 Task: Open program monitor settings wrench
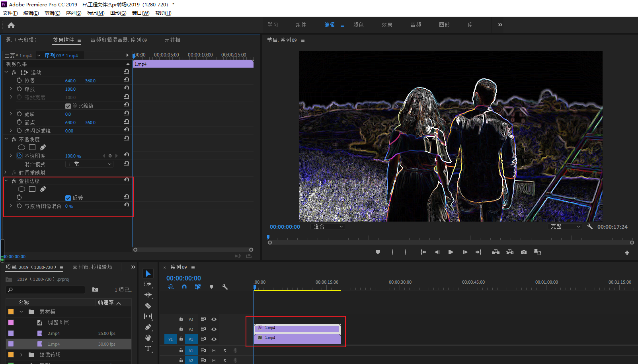point(590,226)
